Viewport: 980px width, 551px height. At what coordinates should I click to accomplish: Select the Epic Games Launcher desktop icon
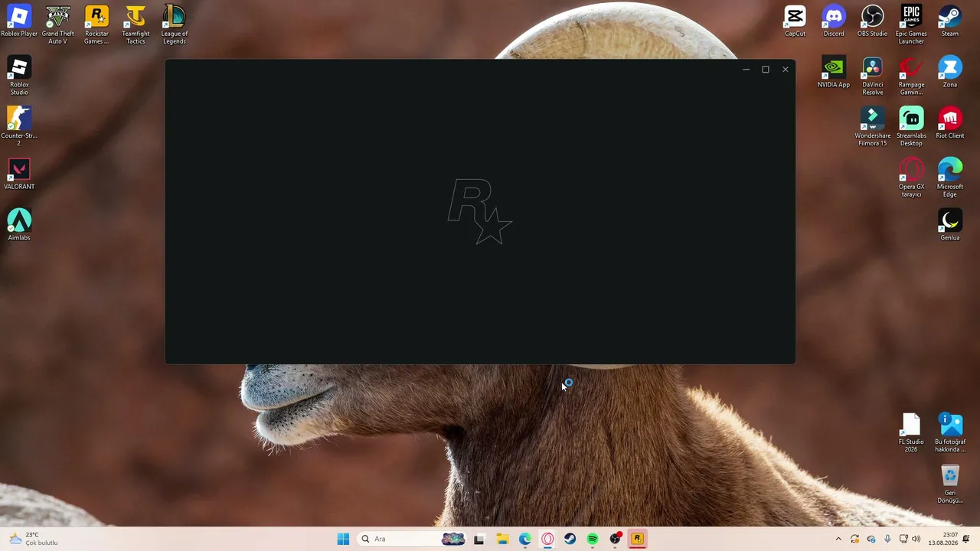[x=911, y=25]
